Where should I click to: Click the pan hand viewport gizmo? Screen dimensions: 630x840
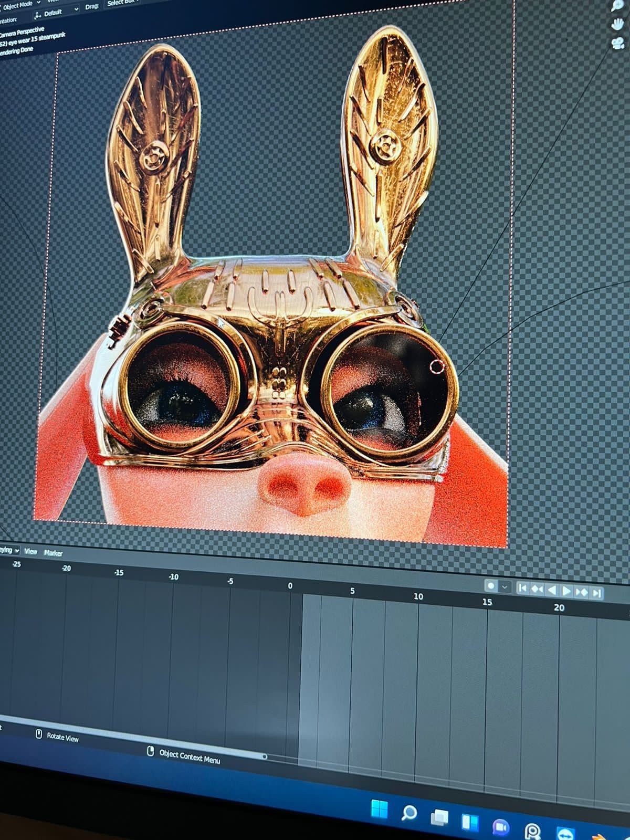[x=618, y=25]
